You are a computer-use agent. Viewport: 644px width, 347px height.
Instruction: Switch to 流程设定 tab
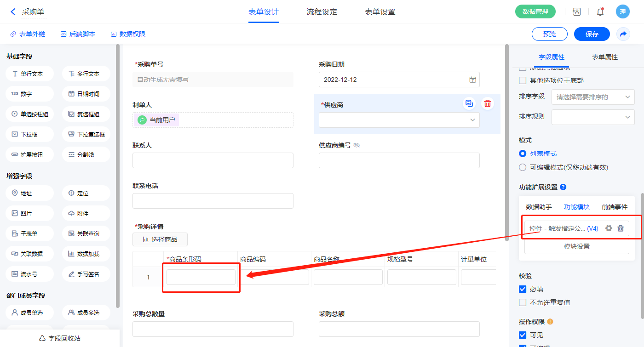[x=322, y=12]
